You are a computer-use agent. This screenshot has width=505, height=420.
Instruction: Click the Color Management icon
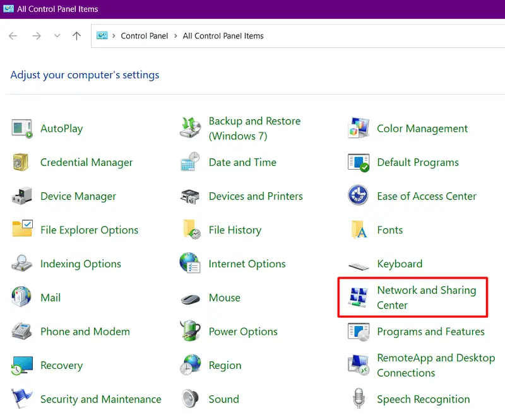point(359,129)
